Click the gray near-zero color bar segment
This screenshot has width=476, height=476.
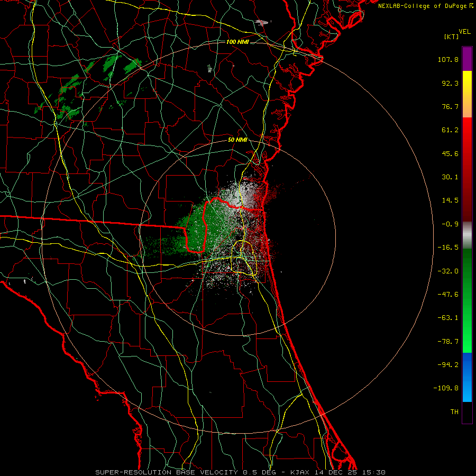coord(467,235)
